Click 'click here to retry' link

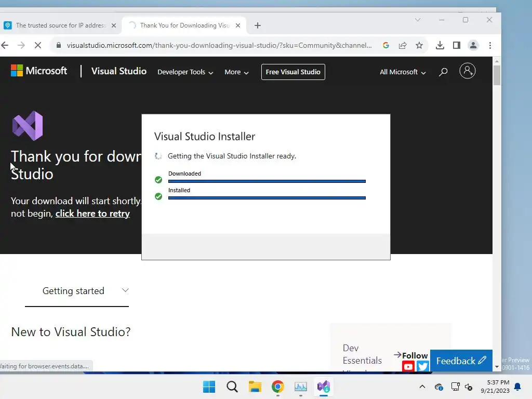[92, 214]
